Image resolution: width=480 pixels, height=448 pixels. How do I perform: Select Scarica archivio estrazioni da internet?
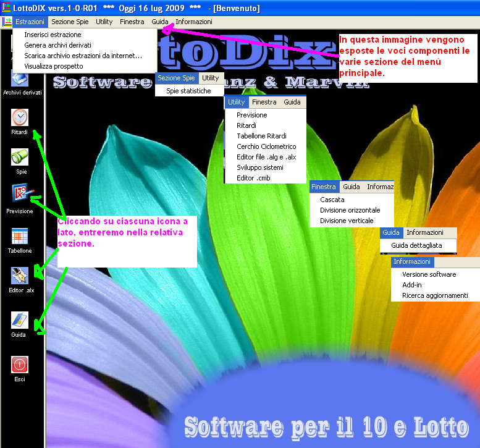[85, 56]
